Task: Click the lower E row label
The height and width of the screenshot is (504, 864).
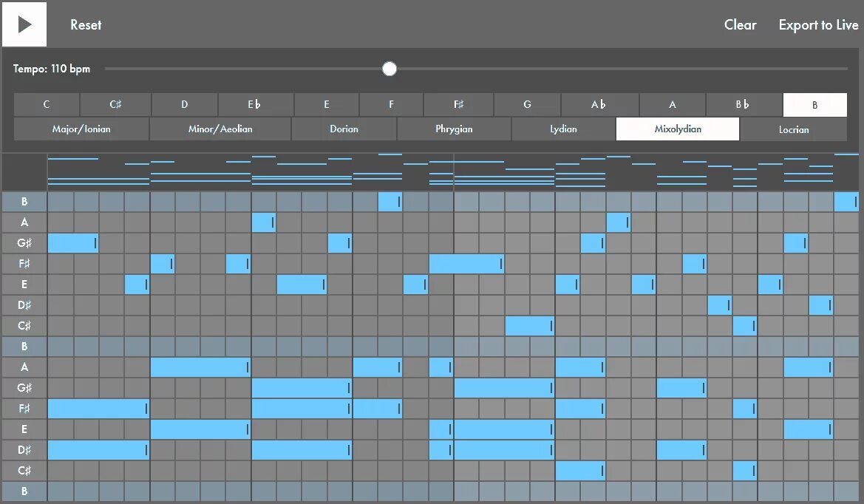Action: point(24,429)
